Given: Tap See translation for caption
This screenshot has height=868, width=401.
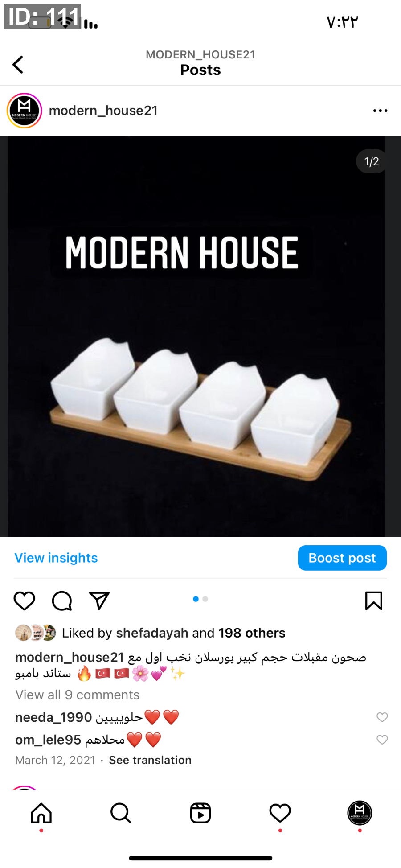Looking at the screenshot, I should click(x=150, y=760).
